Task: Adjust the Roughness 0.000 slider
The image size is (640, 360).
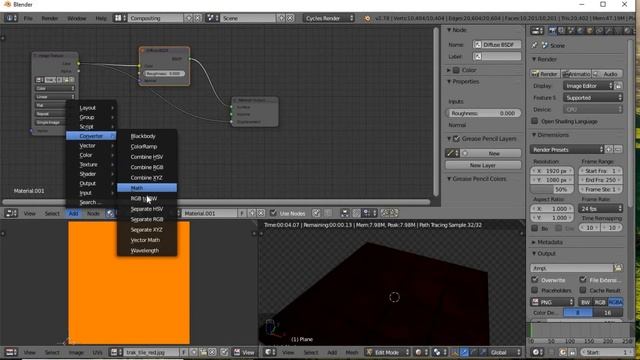Action: click(483, 113)
